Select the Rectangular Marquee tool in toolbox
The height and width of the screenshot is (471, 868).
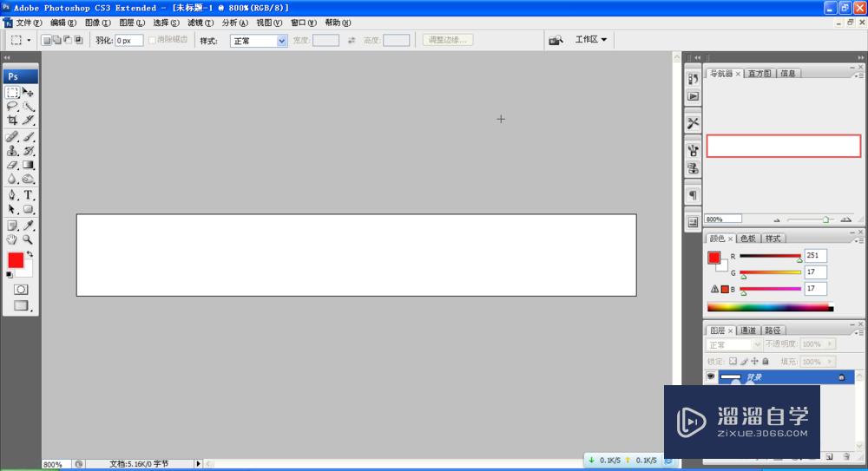(12, 93)
